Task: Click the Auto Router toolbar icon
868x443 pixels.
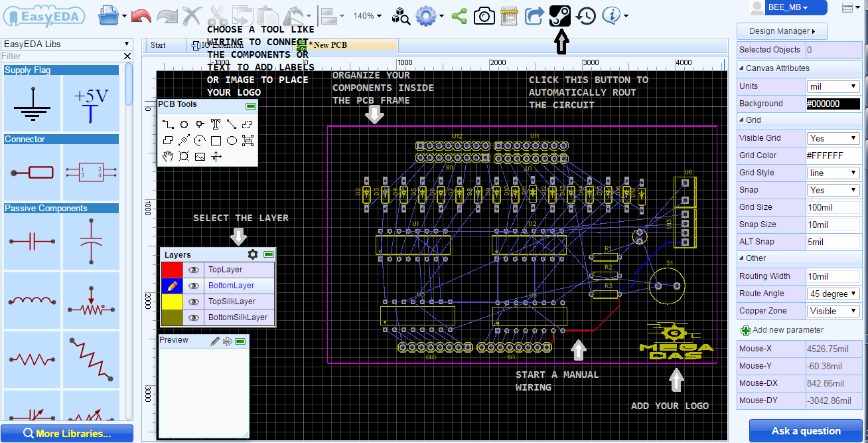Action: click(559, 15)
